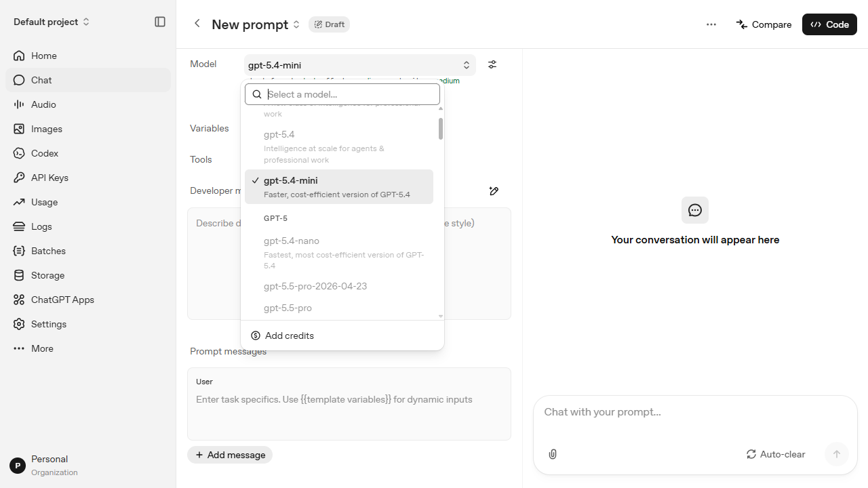Click the ChatGPT Apps grid icon
This screenshot has width=868, height=488.
point(19,300)
